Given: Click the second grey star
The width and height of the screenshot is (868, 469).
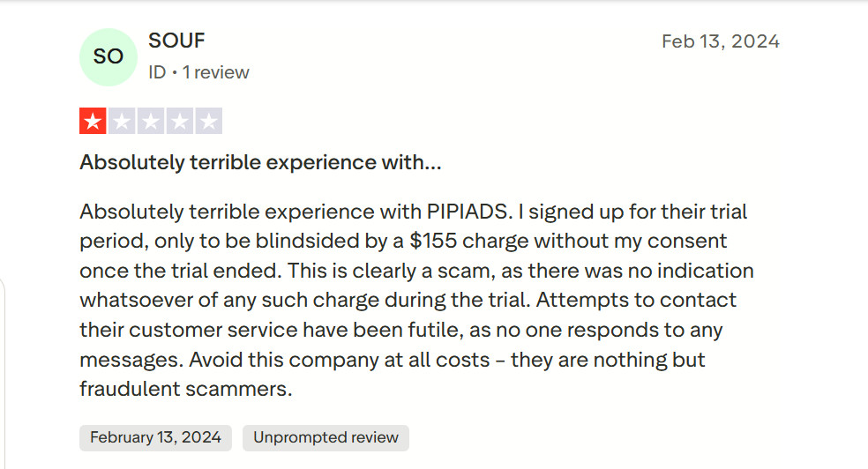Looking at the screenshot, I should click(x=122, y=122).
